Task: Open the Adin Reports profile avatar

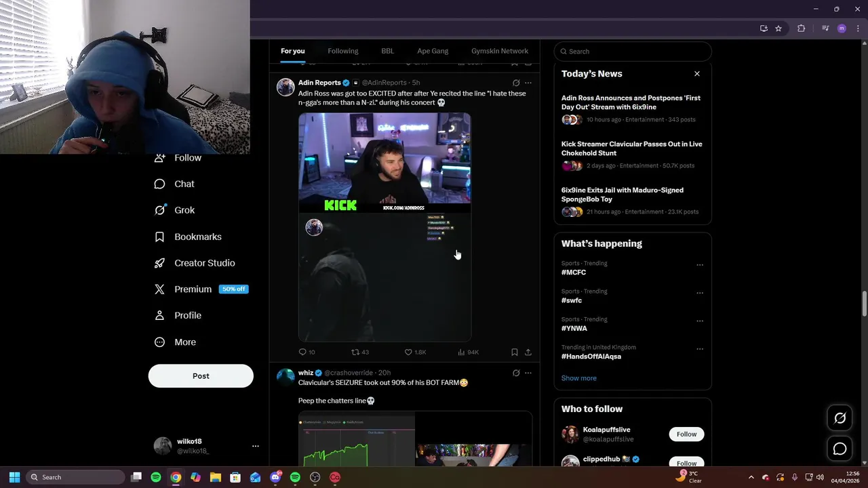Action: (x=285, y=87)
